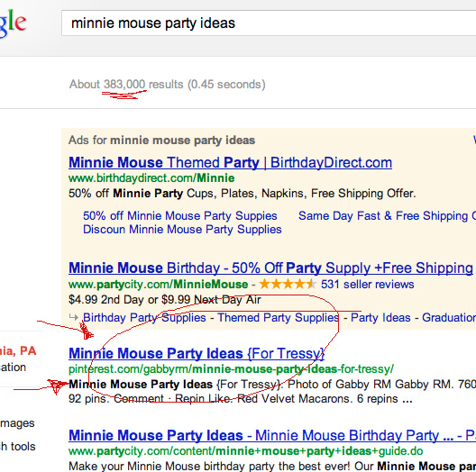Open Themed Party Supplies sitelink

click(279, 318)
